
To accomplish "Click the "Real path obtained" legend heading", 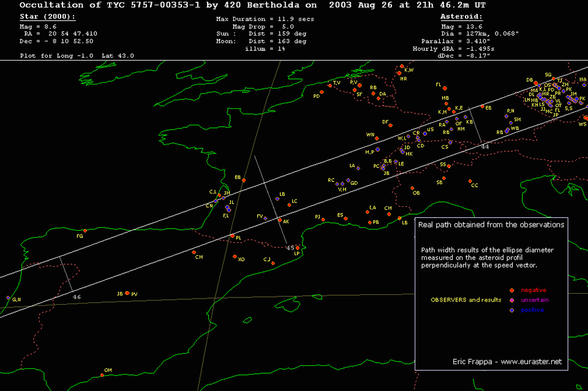I will [x=491, y=225].
